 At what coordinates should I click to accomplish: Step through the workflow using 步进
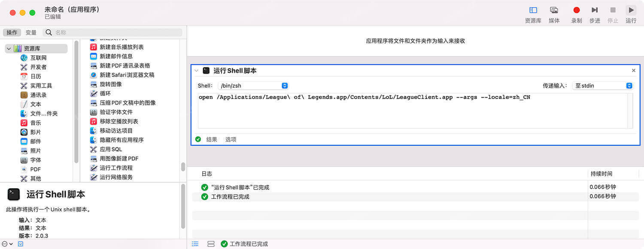pyautogui.click(x=595, y=10)
